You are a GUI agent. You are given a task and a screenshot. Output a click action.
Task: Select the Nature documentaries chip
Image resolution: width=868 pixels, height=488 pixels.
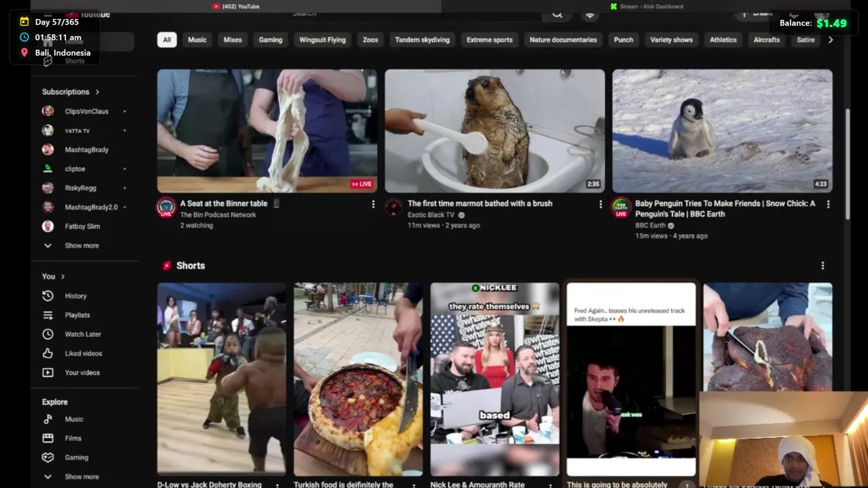pyautogui.click(x=564, y=40)
